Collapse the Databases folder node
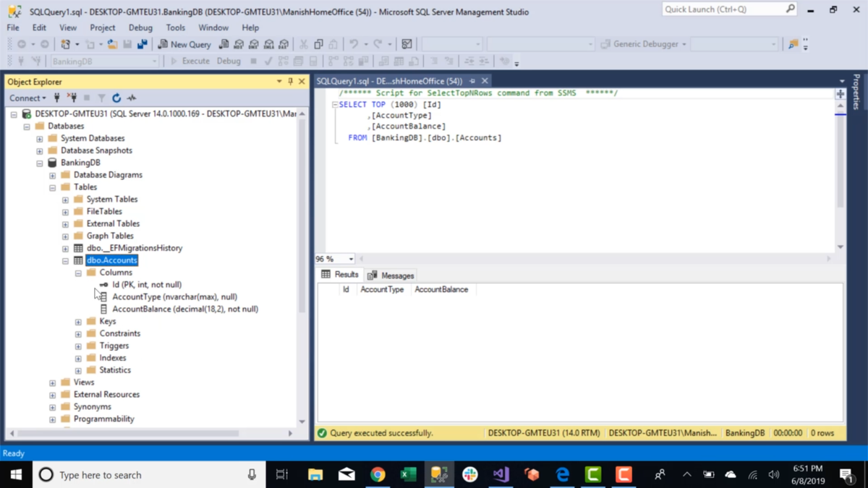 pos(27,127)
